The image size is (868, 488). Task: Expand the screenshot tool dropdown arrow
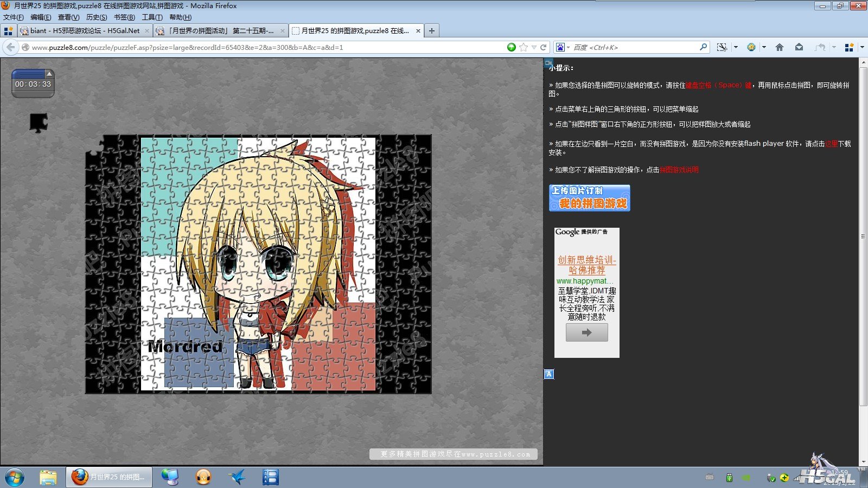tap(736, 47)
